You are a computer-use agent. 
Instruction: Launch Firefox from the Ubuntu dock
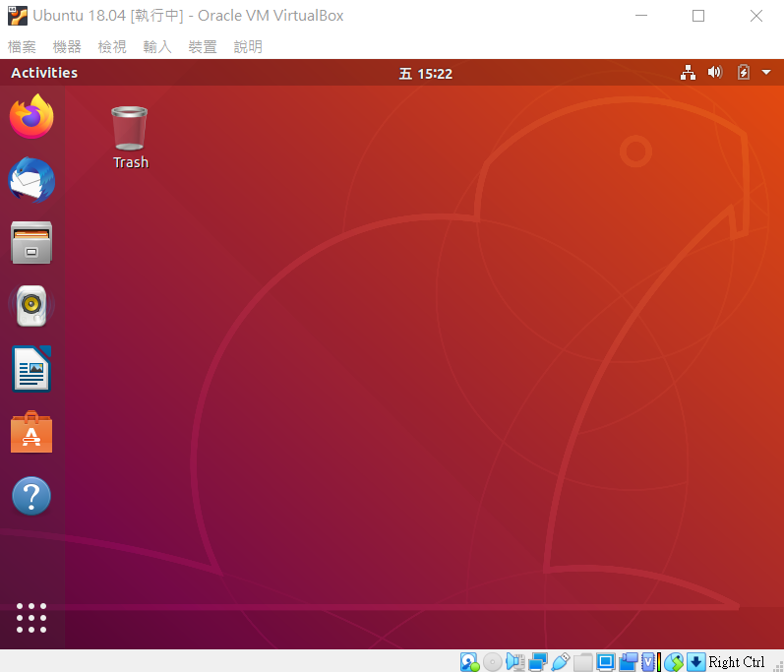[31, 116]
